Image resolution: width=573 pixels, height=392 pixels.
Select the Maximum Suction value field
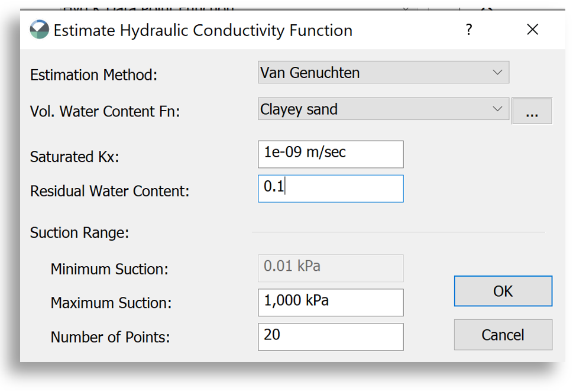[330, 302]
